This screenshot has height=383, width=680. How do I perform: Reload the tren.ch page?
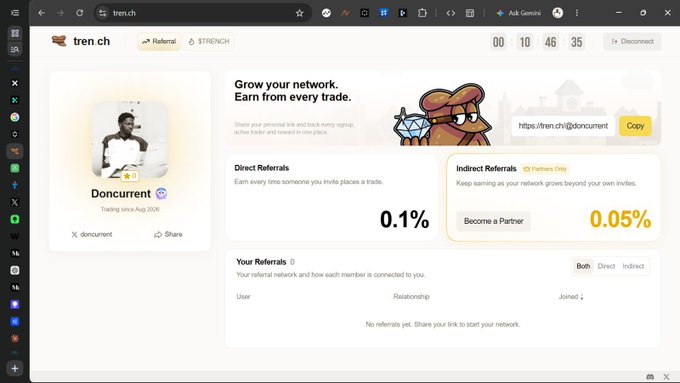coord(79,13)
